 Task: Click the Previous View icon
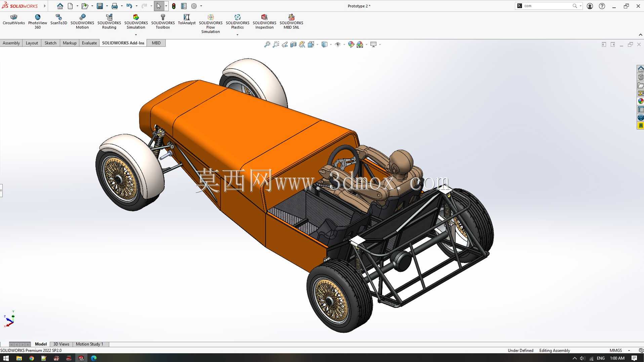coord(285,44)
